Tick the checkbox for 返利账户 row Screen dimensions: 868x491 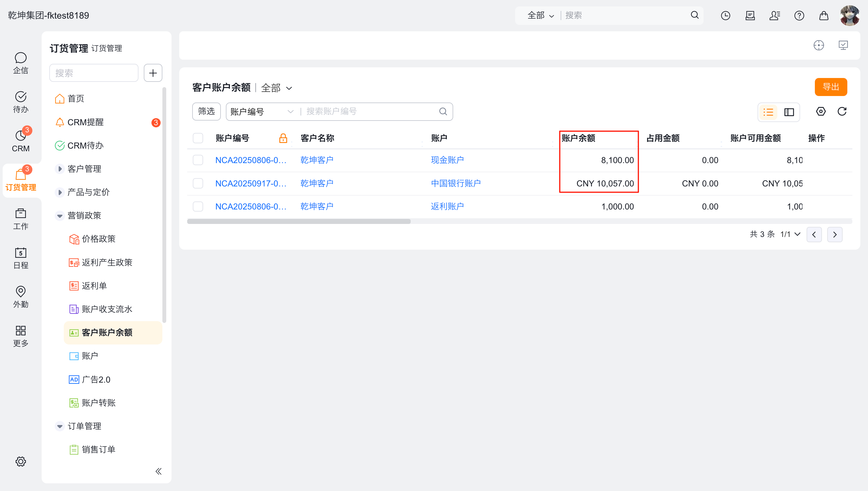198,207
